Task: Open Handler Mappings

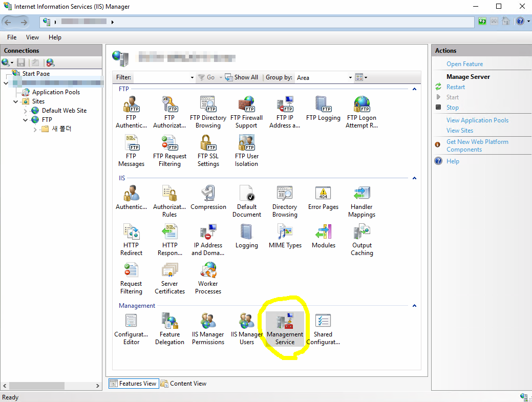Action: click(361, 201)
